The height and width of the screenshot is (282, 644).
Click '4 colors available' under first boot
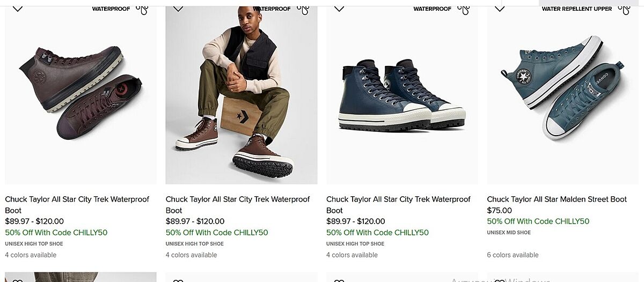pyautogui.click(x=31, y=255)
